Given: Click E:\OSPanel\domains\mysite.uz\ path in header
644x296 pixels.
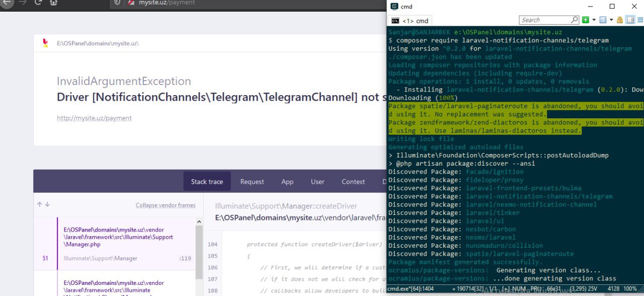Looking at the screenshot, I should (98, 44).
